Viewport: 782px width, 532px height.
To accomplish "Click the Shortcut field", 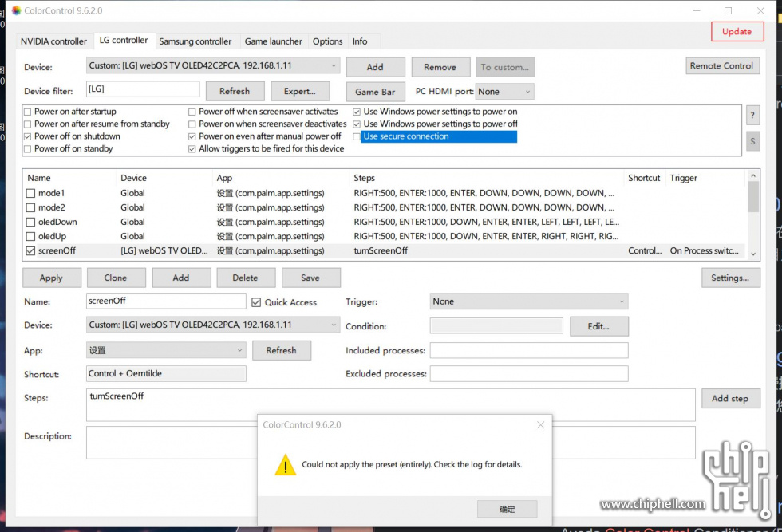I will click(x=166, y=374).
